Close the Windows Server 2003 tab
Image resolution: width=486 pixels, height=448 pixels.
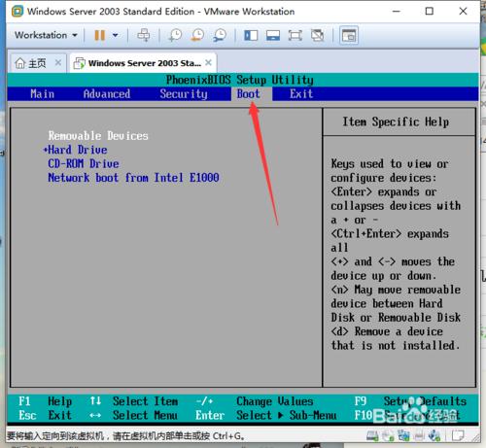[208, 62]
